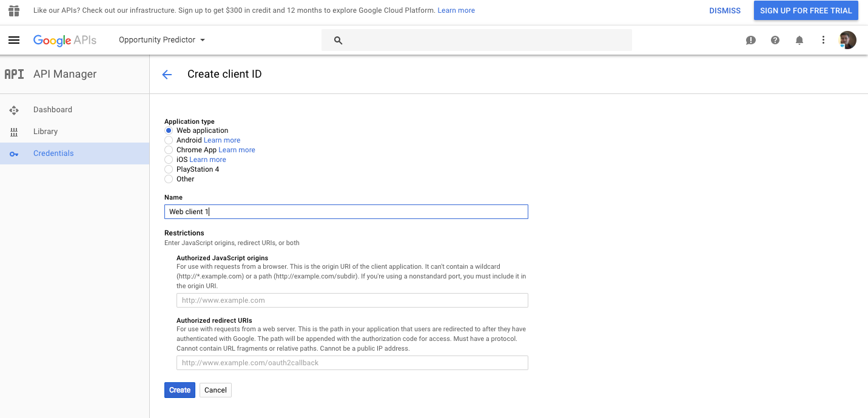Image resolution: width=868 pixels, height=418 pixels.
Task: Click the Create client ID heading
Action: point(224,74)
